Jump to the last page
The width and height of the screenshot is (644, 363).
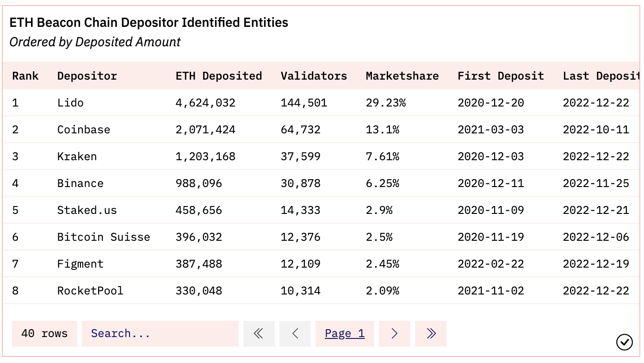coord(431,333)
